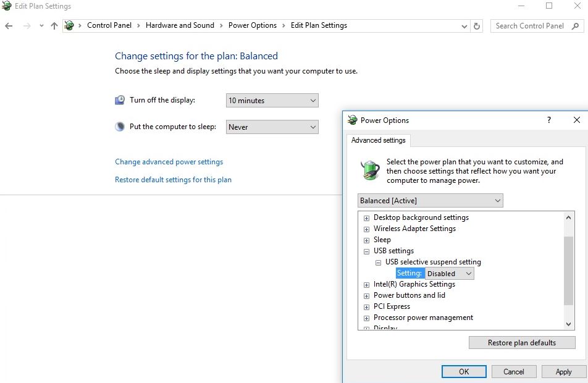Screen dimensions: 588x383
Task: Click the search magnifier in Search Control Panel
Action: click(575, 26)
